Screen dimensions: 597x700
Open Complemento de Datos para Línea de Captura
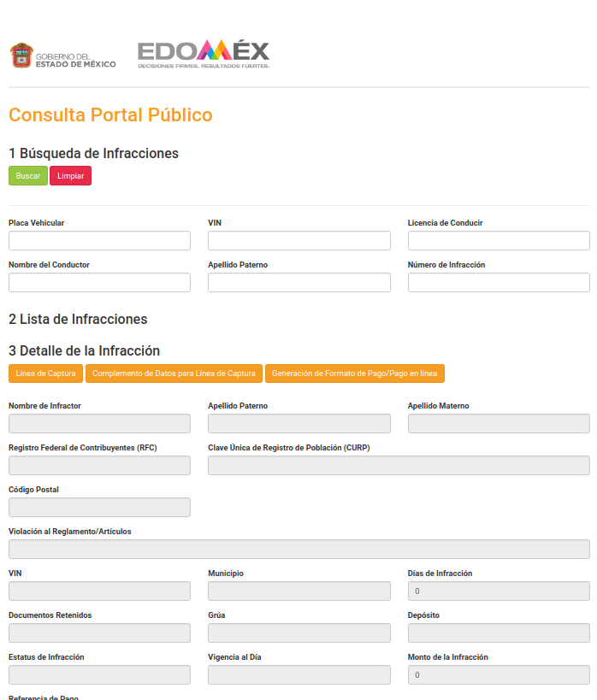click(174, 374)
